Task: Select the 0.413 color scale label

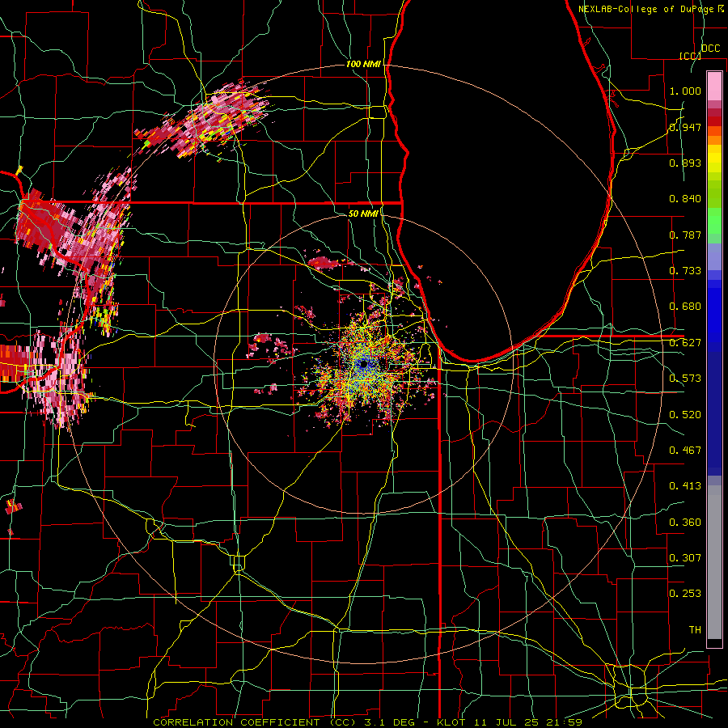Action: (685, 486)
